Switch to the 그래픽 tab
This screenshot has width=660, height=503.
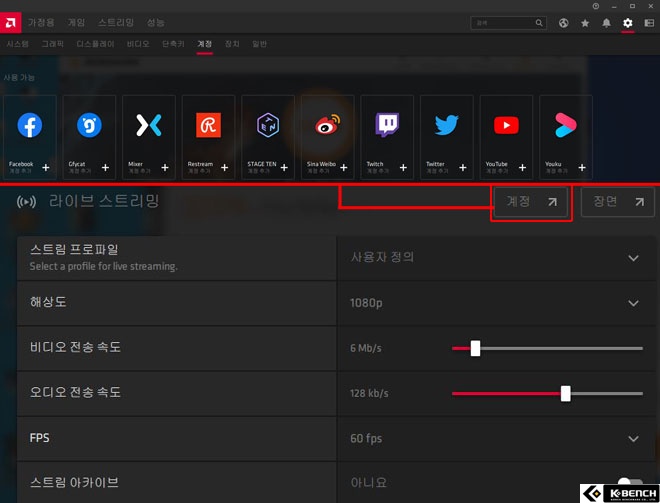(53, 44)
